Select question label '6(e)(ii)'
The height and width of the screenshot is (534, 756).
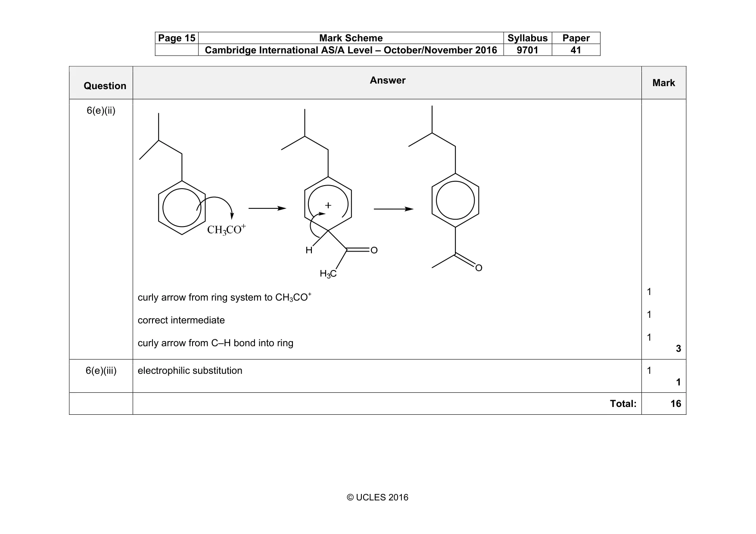tap(101, 111)
